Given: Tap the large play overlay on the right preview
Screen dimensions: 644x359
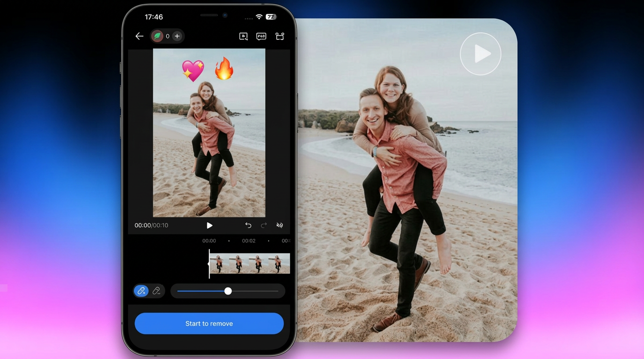Looking at the screenshot, I should (x=481, y=54).
